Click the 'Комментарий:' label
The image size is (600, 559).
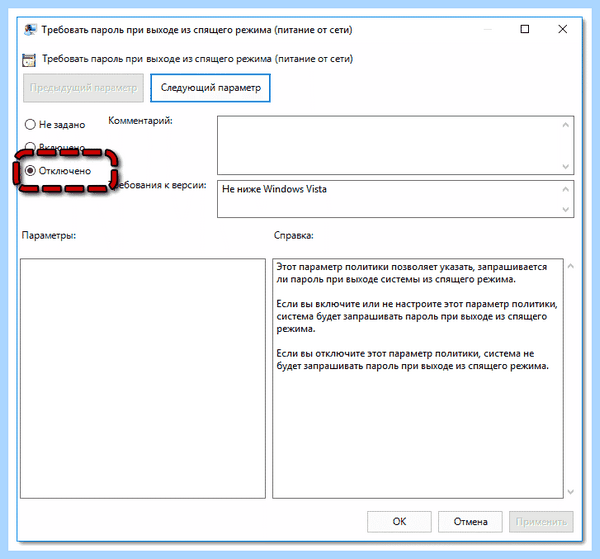140,121
